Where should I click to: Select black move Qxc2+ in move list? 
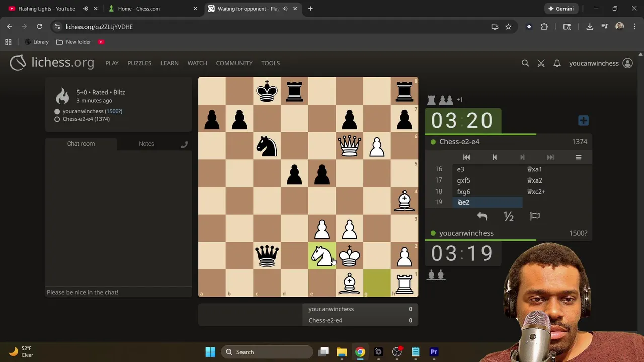pos(557,192)
